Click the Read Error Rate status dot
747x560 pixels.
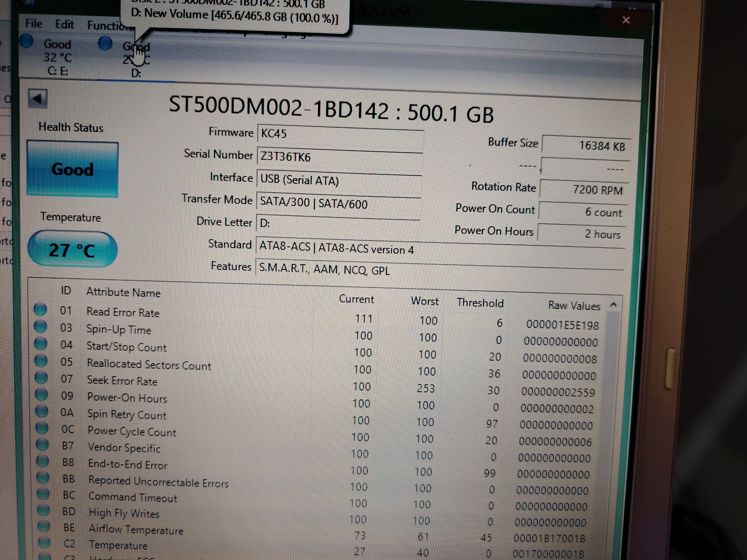pyautogui.click(x=40, y=309)
